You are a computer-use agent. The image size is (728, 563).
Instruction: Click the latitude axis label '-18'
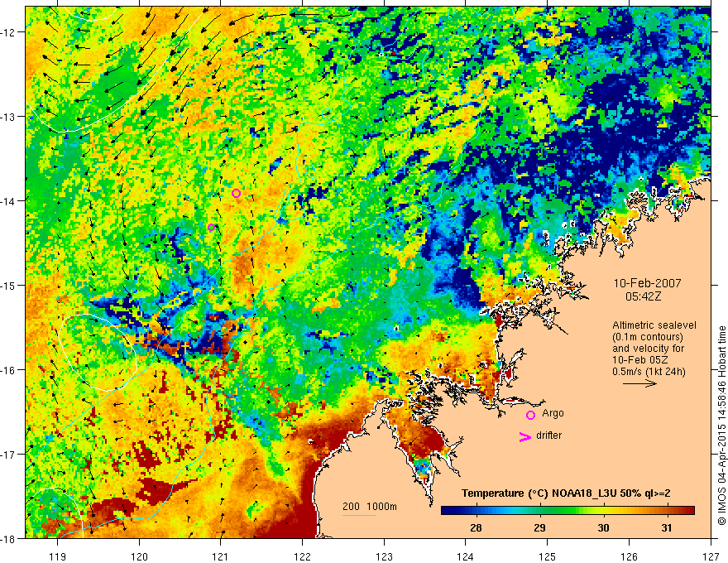pyautogui.click(x=8, y=539)
